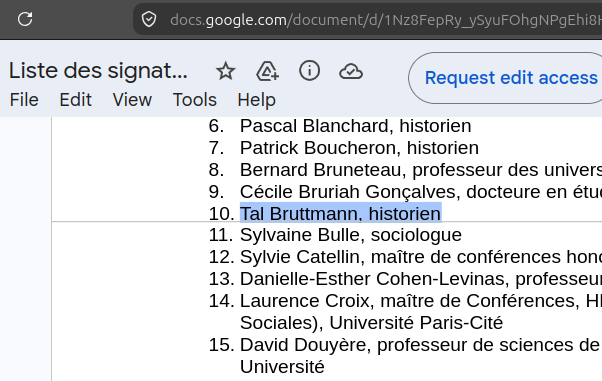Click the shield site security icon
This screenshot has width=602, height=381.
[149, 19]
